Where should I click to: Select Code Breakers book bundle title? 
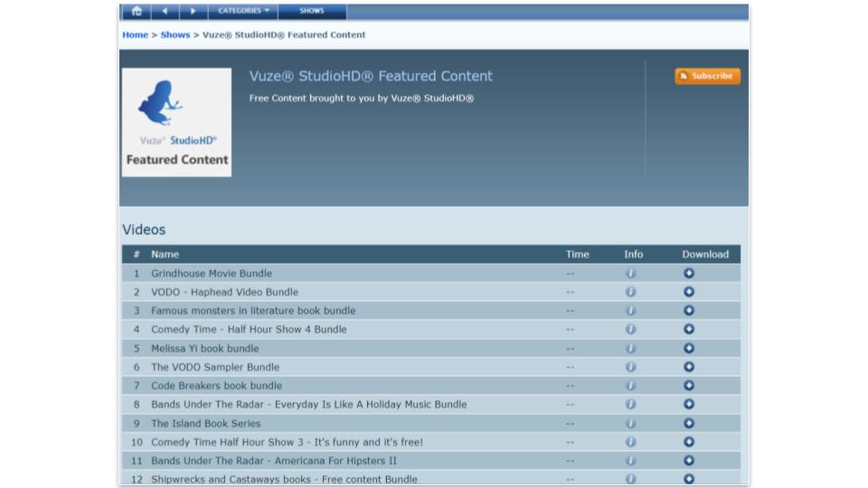point(216,386)
